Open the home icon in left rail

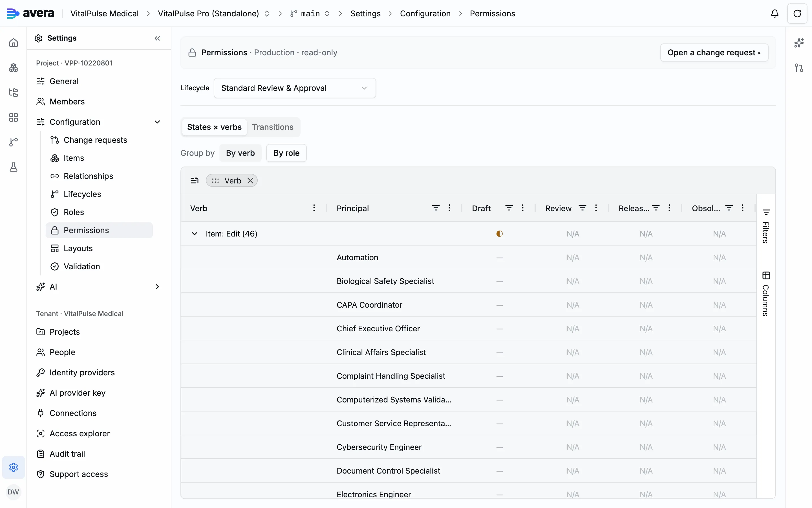click(x=14, y=43)
